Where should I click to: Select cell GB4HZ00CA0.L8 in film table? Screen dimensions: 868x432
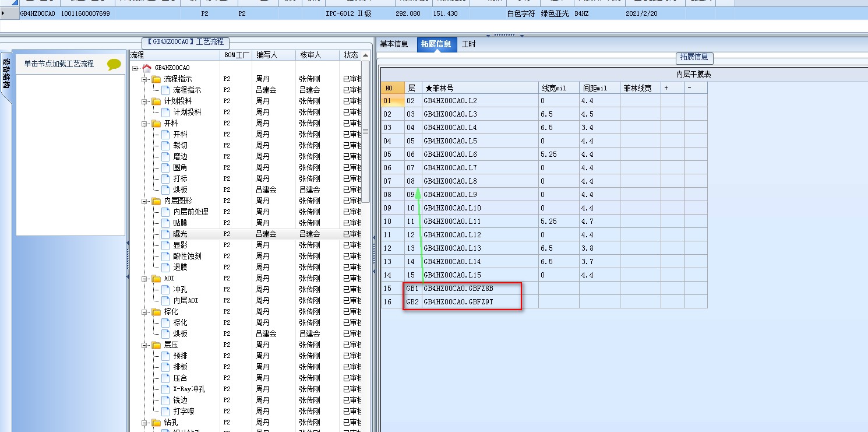480,181
